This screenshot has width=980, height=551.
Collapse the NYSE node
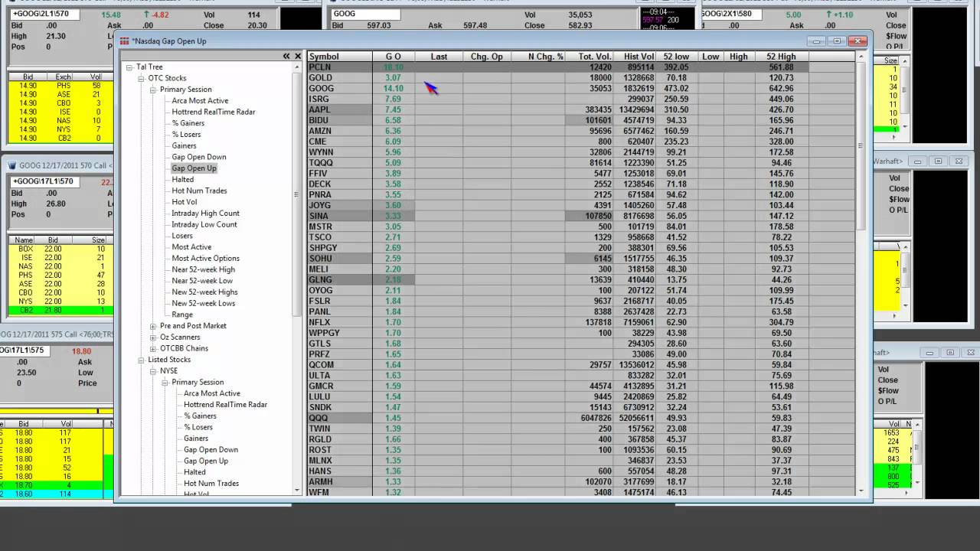tap(153, 371)
